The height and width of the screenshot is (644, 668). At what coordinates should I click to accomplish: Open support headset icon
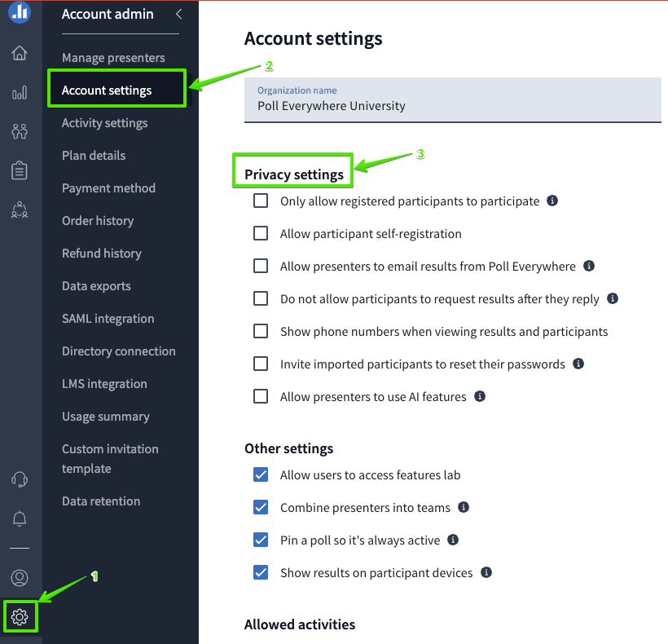(20, 479)
